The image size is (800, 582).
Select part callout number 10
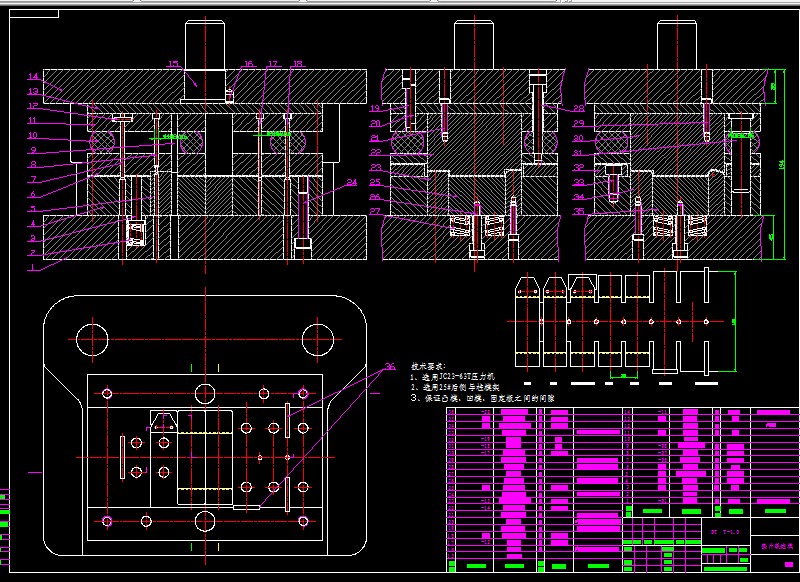coord(33,135)
